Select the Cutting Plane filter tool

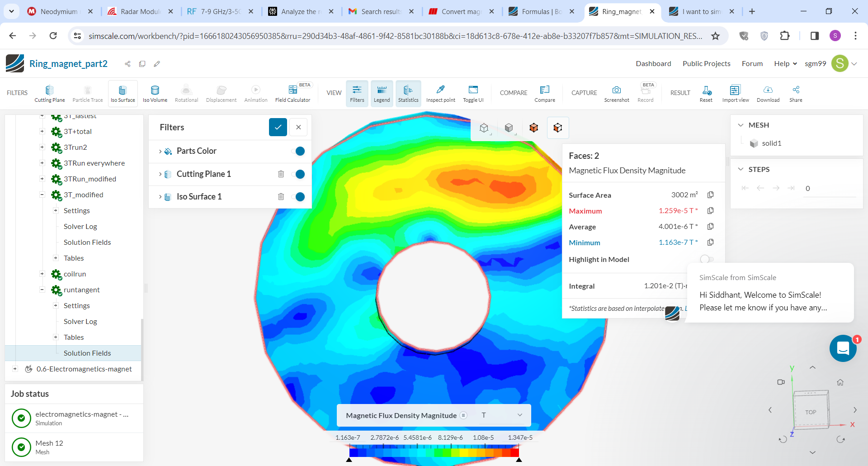pos(50,93)
